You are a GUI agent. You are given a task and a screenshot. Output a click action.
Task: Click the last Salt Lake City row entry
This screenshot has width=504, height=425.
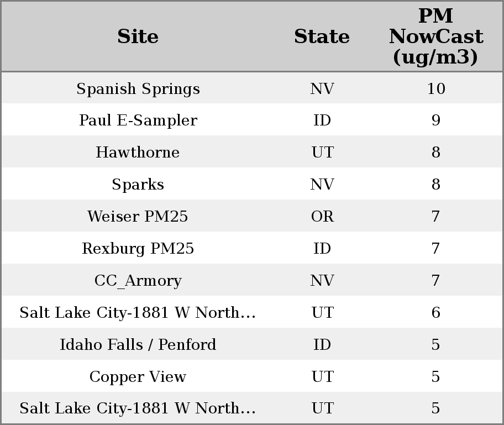tap(138, 408)
